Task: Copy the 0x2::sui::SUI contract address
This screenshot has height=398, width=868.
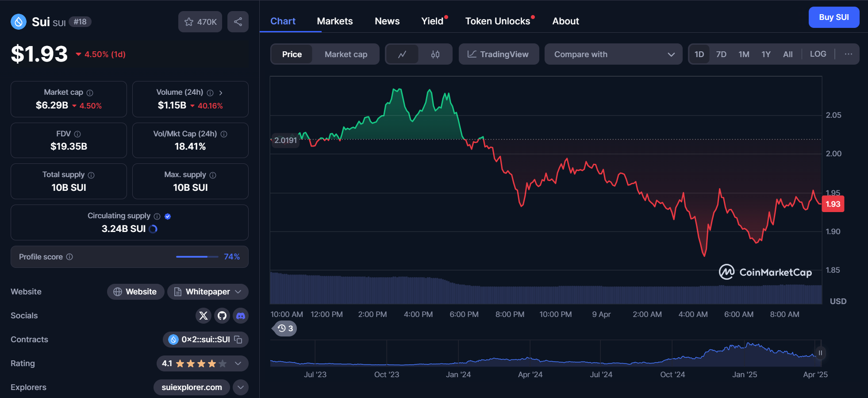Action: coord(238,340)
